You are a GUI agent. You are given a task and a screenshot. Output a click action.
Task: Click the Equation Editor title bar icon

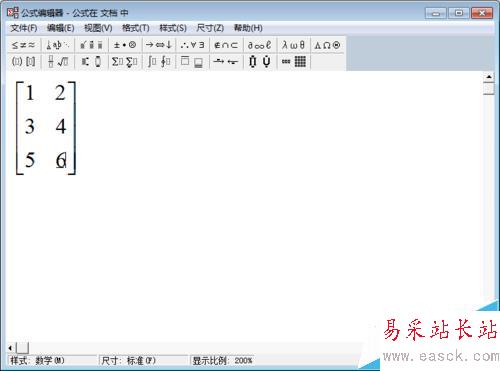pyautogui.click(x=13, y=13)
